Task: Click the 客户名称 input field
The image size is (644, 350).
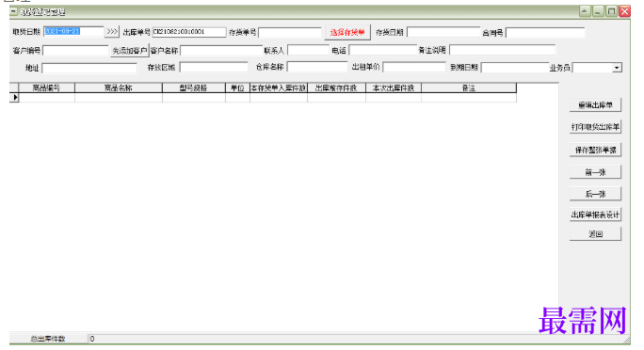Action: tap(221, 51)
